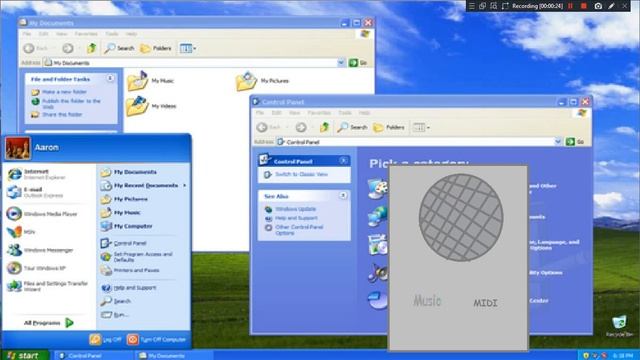The width and height of the screenshot is (640, 360).
Task: Open My Pictures folder in My Documents window
Action: [x=262, y=81]
